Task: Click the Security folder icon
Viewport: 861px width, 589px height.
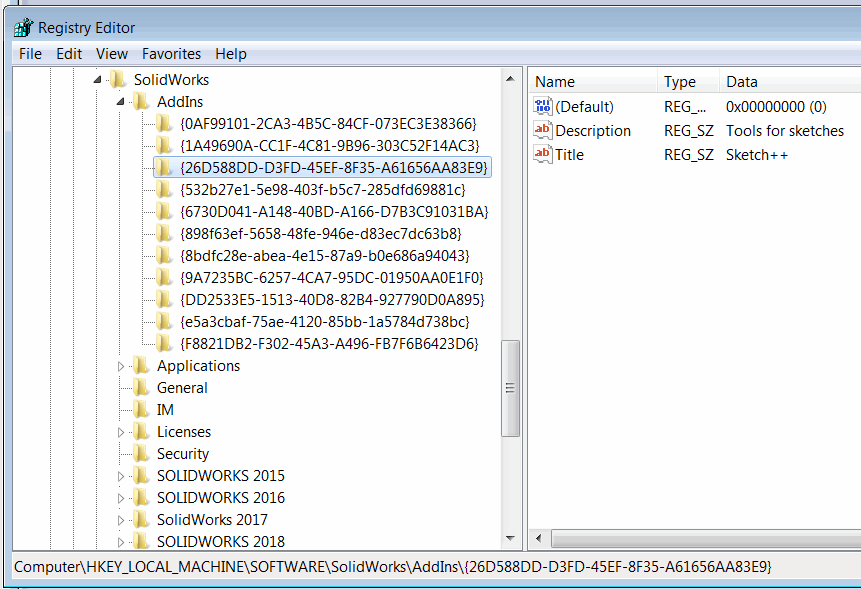Action: point(141,453)
